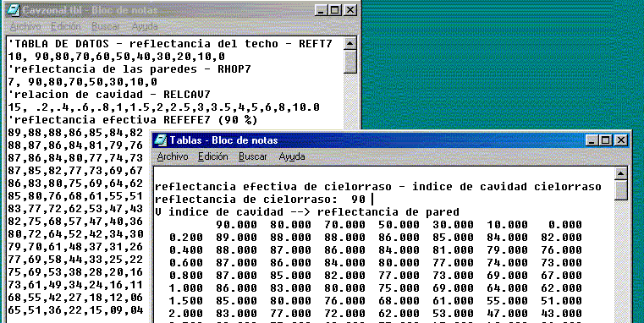
Task: Open Archivo menu in Tablas window
Action: click(173, 156)
